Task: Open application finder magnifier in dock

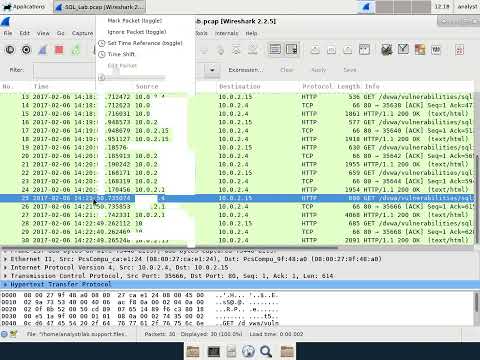Action: tap(266, 351)
